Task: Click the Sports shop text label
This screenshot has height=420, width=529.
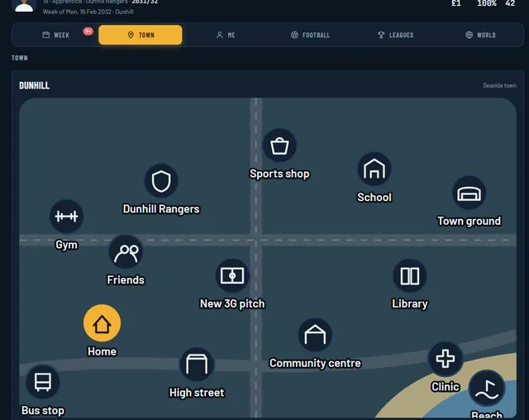Action: coord(279,174)
